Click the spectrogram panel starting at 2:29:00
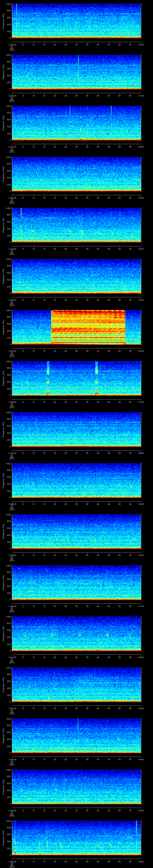 pos(77,21)
